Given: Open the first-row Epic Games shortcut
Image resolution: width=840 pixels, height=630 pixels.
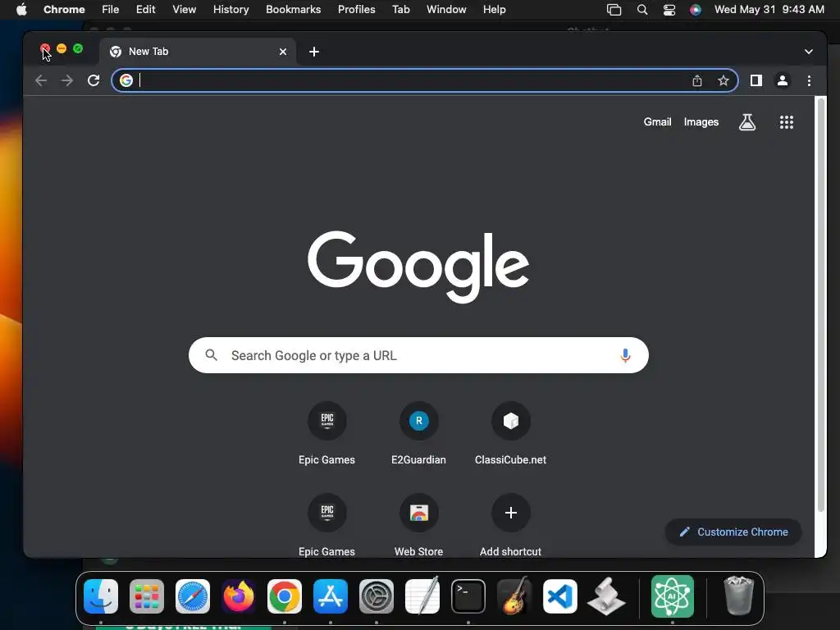Looking at the screenshot, I should [326, 421].
